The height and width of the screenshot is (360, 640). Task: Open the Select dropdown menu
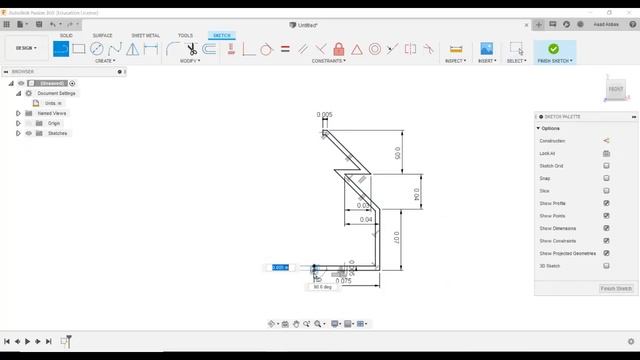pos(516,61)
